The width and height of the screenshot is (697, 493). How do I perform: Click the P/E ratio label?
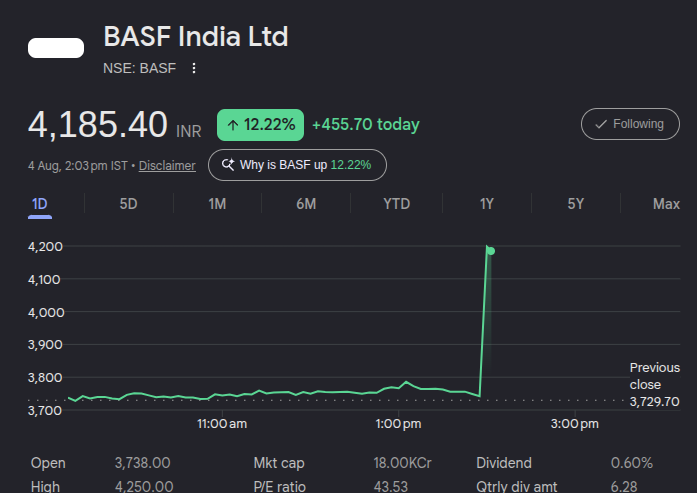280,486
